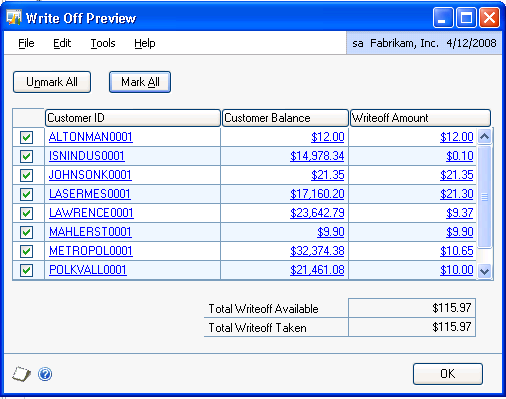506x399 pixels.
Task: Click the Fabrikam, Inc. company name
Action: [404, 43]
